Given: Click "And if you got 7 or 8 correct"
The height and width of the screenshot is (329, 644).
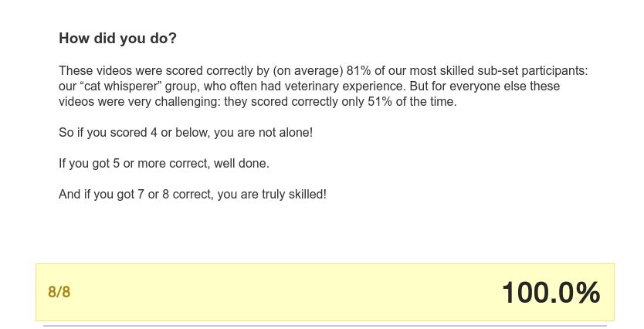Looking at the screenshot, I should (x=134, y=195).
